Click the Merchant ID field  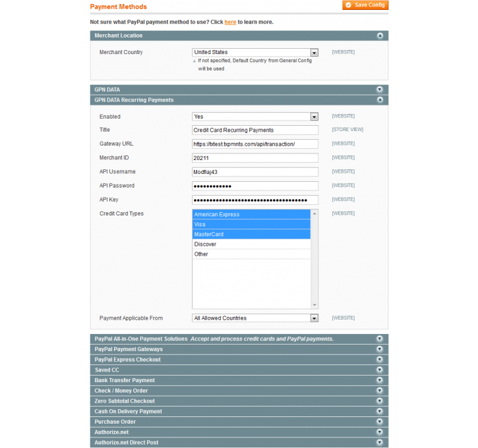point(255,158)
